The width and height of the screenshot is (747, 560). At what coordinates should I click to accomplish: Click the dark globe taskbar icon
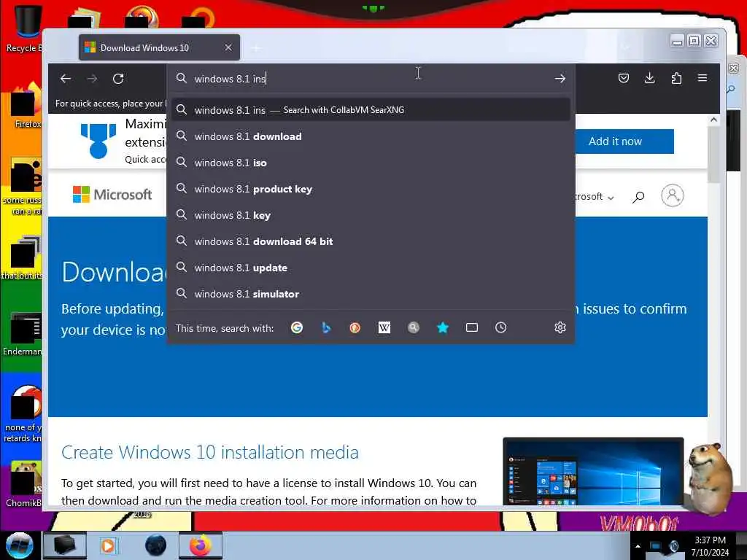point(155,545)
